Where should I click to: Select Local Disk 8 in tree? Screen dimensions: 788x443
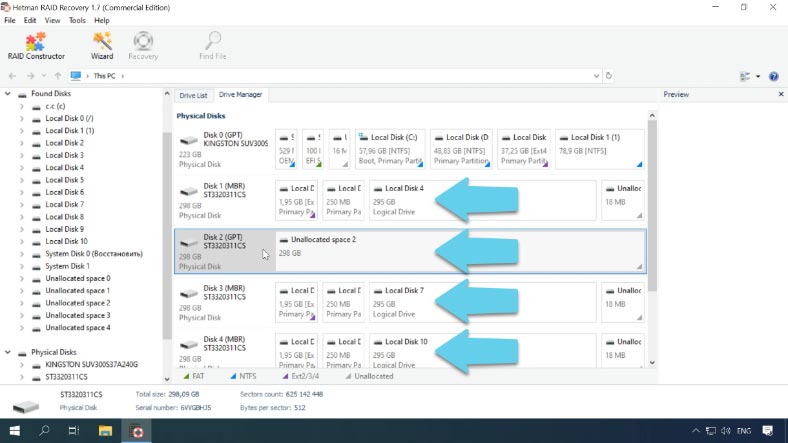(64, 217)
